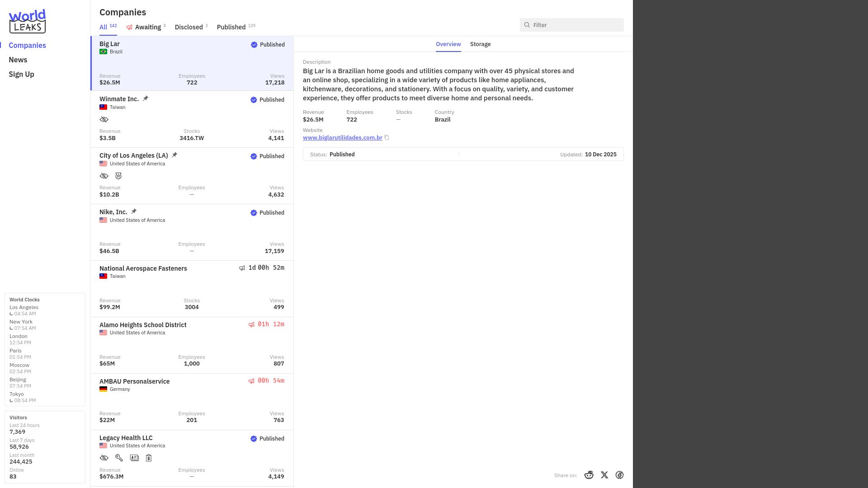The image size is (868, 488).
Task: Click the pin icon beside City of Los Angeles
Action: coord(175,155)
